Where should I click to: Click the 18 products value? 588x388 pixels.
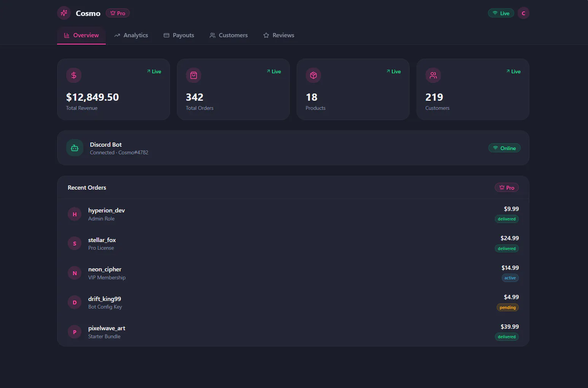(x=311, y=97)
